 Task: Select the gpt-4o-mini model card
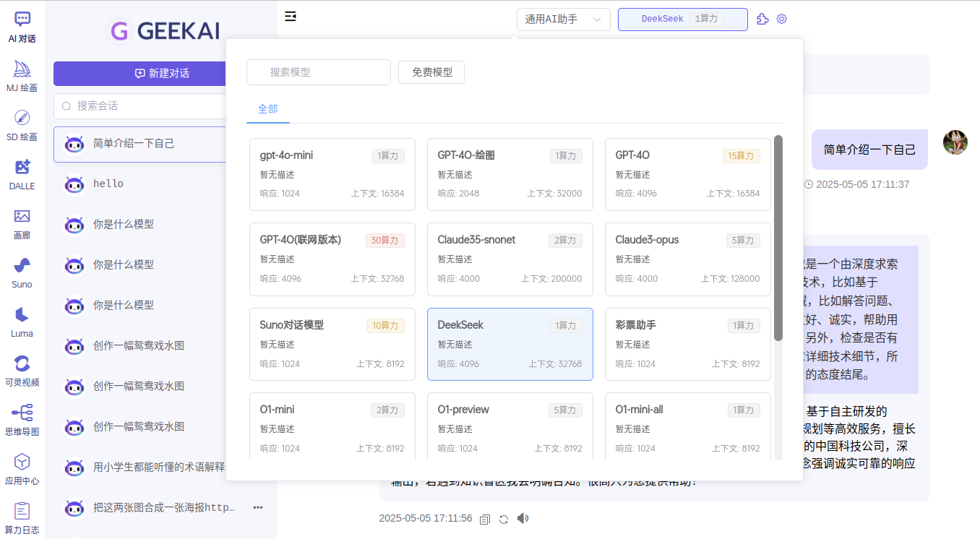coord(332,174)
